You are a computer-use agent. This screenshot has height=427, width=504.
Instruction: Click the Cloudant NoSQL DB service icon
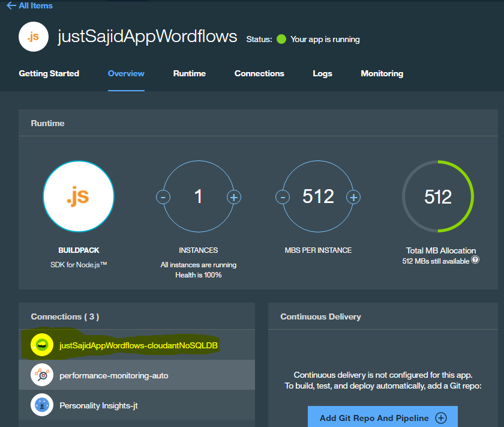tap(42, 345)
